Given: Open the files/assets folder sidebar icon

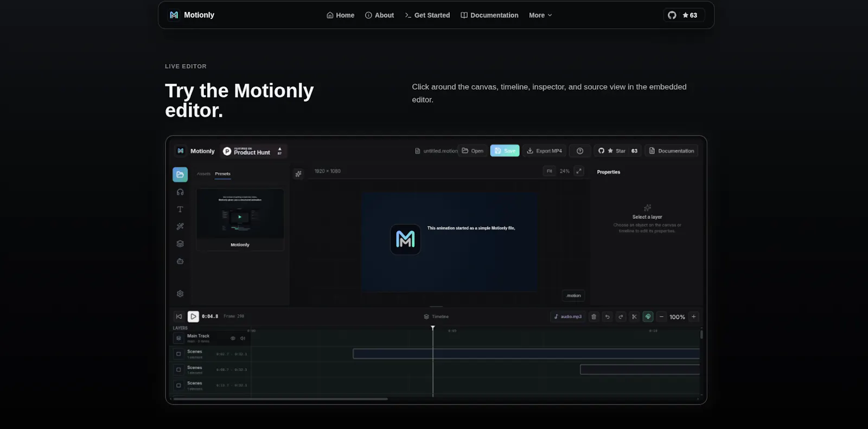Looking at the screenshot, I should coord(180,174).
